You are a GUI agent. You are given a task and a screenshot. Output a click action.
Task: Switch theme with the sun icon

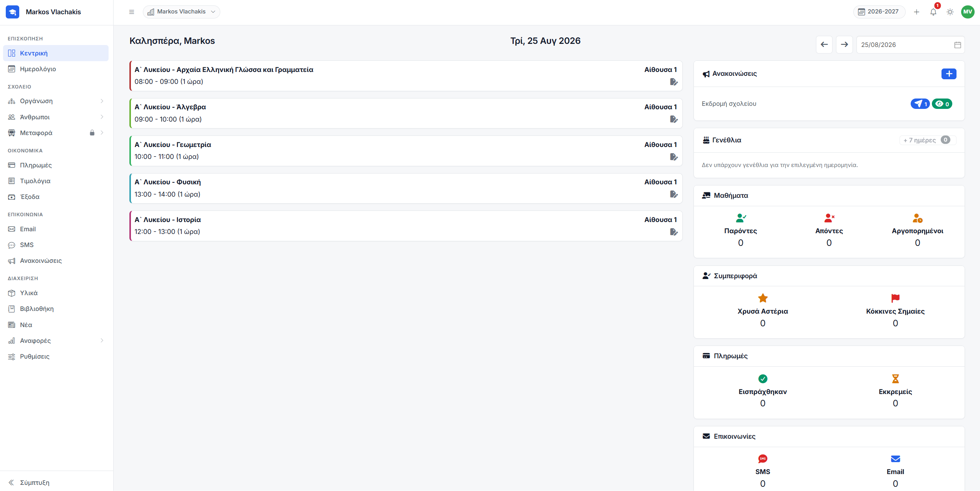point(950,12)
